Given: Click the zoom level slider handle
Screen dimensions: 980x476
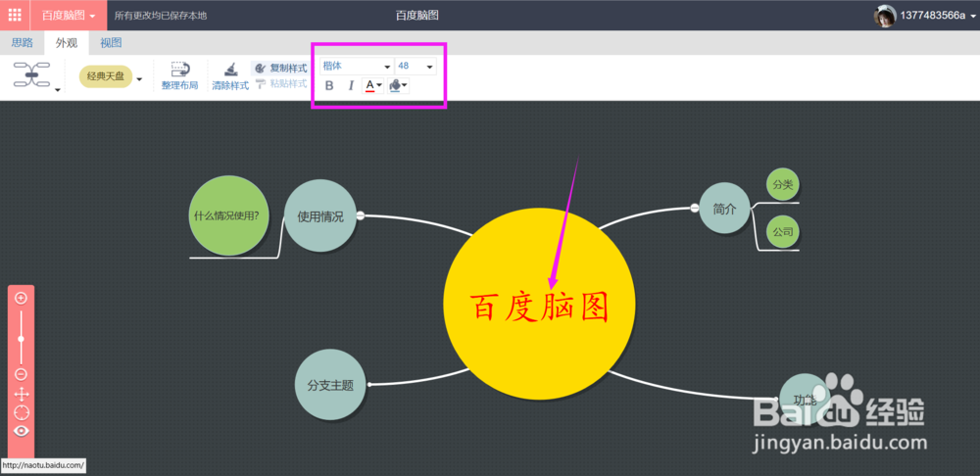Looking at the screenshot, I should pyautogui.click(x=21, y=339).
